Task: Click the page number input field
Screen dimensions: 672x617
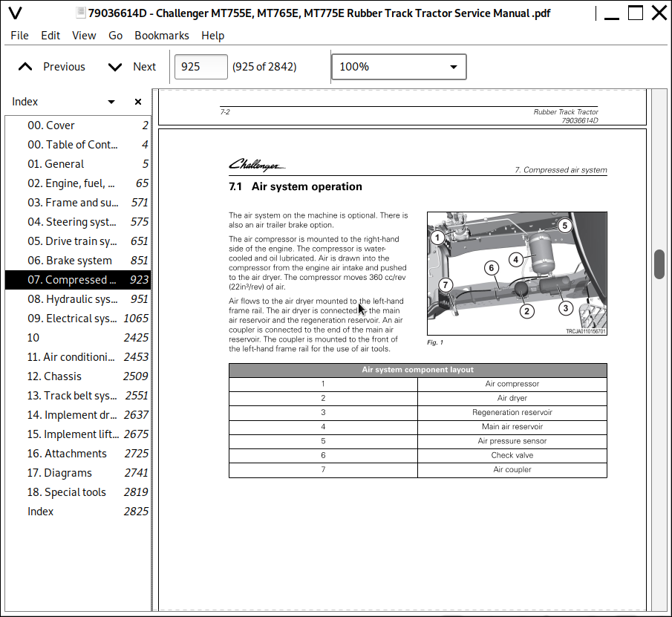Action: click(201, 67)
